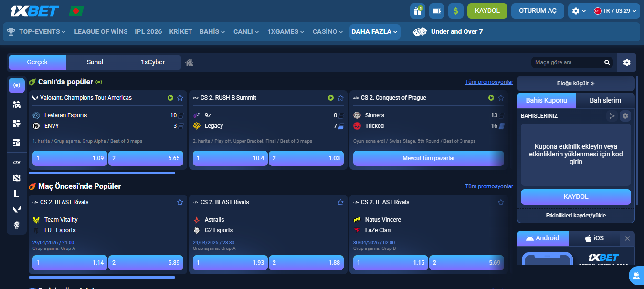Bet on FUT Esports at odds 5.89

click(x=146, y=263)
